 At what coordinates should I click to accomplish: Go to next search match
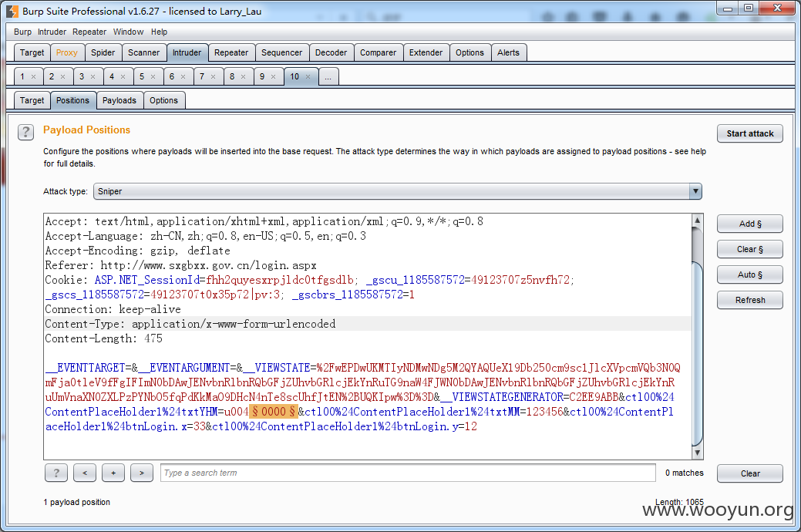pyautogui.click(x=142, y=473)
